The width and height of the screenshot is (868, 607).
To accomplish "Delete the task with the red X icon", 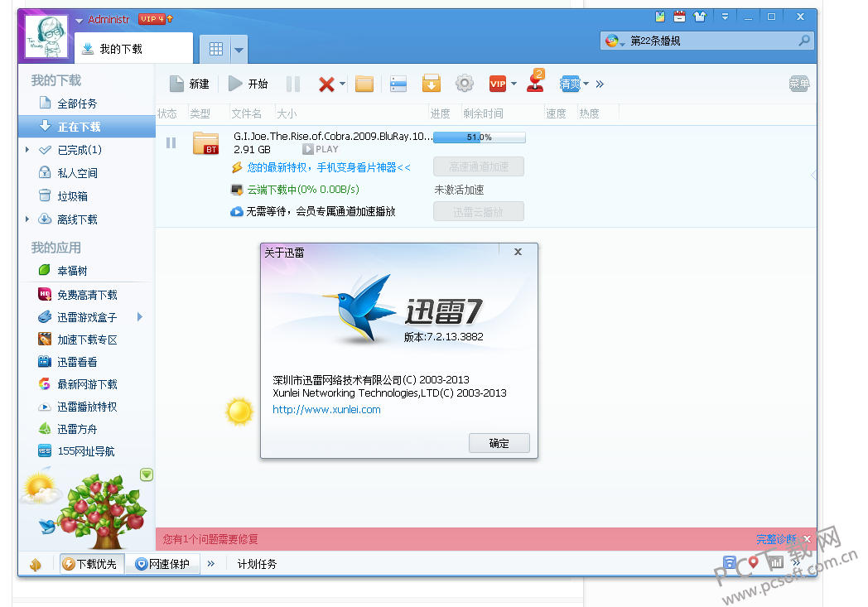I will pos(326,84).
